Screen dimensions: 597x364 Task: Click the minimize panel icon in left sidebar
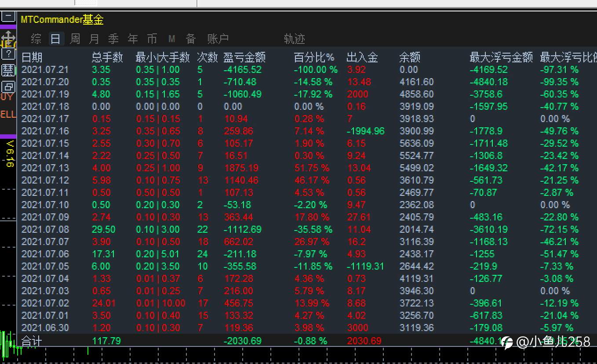coord(8,17)
